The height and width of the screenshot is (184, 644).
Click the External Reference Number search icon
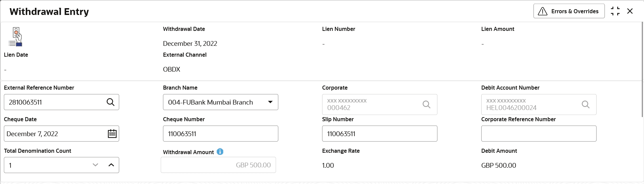tap(110, 102)
